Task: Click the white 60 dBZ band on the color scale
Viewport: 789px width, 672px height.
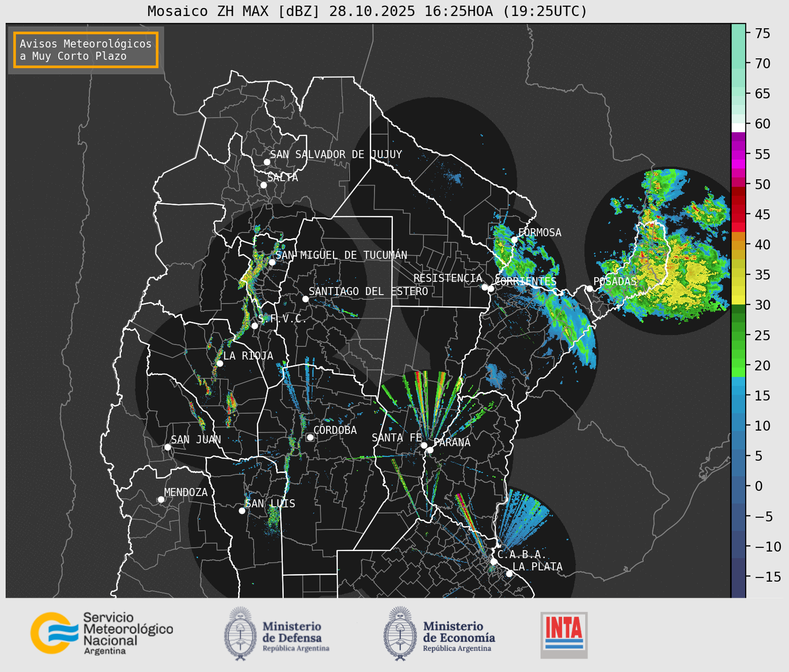Action: [x=738, y=128]
